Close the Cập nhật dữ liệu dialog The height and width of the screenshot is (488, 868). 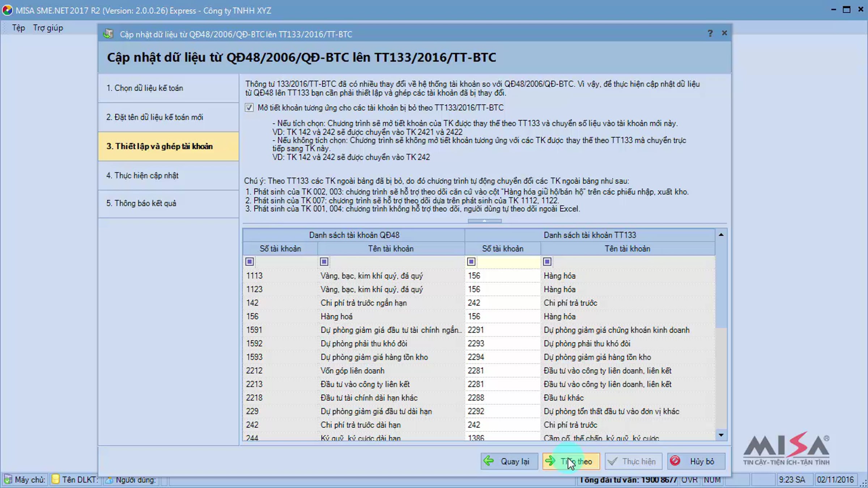click(x=724, y=33)
